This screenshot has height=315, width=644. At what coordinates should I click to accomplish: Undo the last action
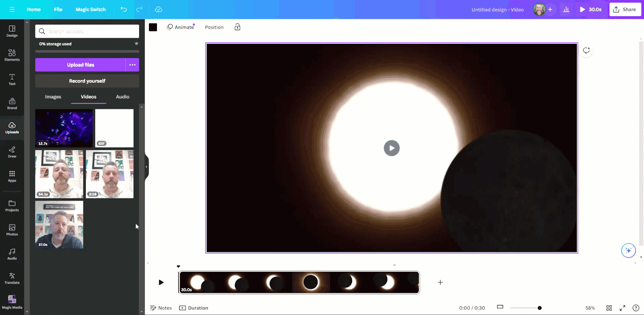124,9
